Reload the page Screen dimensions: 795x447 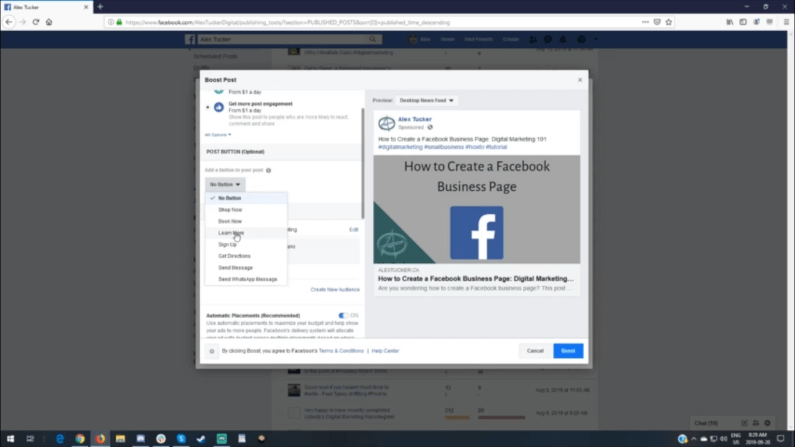pyautogui.click(x=35, y=22)
